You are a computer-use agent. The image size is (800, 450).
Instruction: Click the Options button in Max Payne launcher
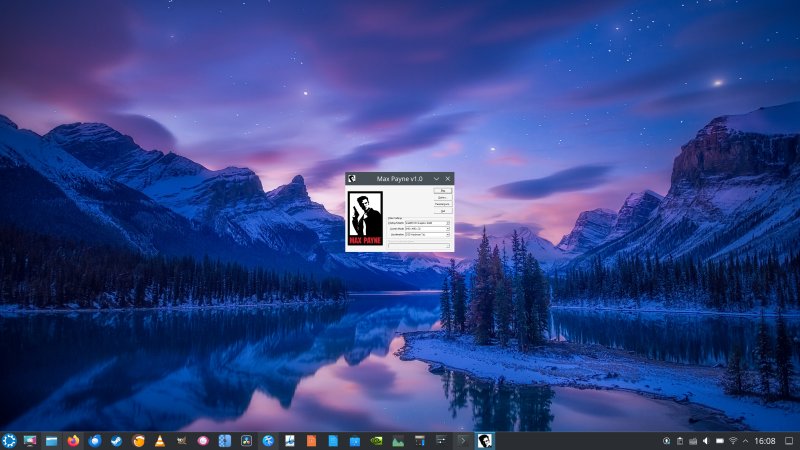click(443, 197)
